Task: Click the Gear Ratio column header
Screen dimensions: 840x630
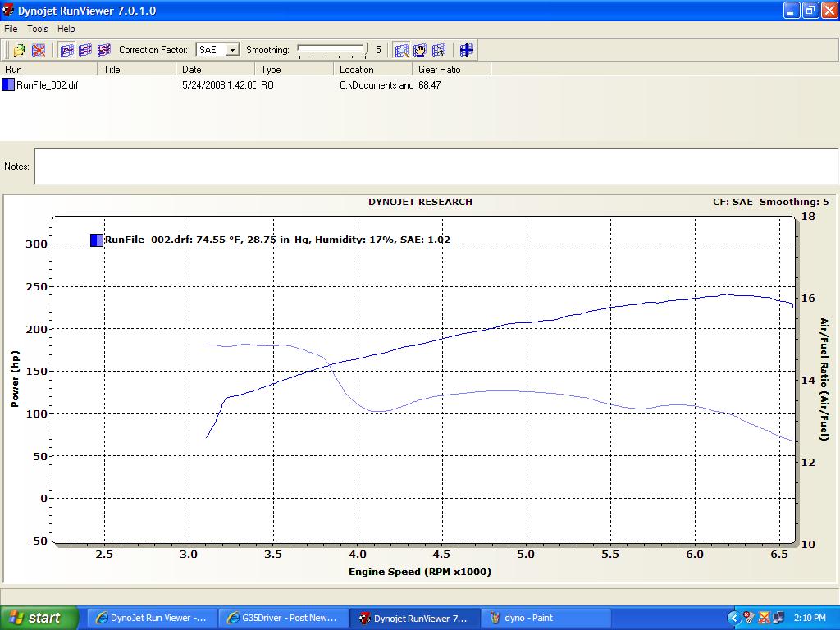Action: (452, 69)
